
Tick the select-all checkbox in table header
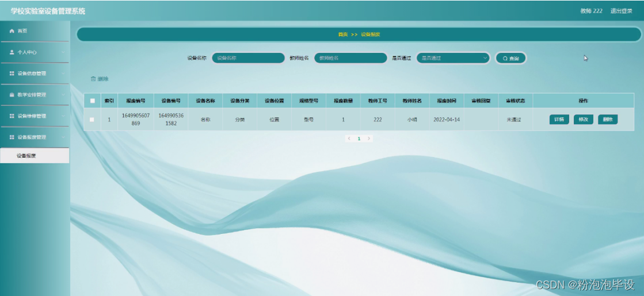point(93,101)
